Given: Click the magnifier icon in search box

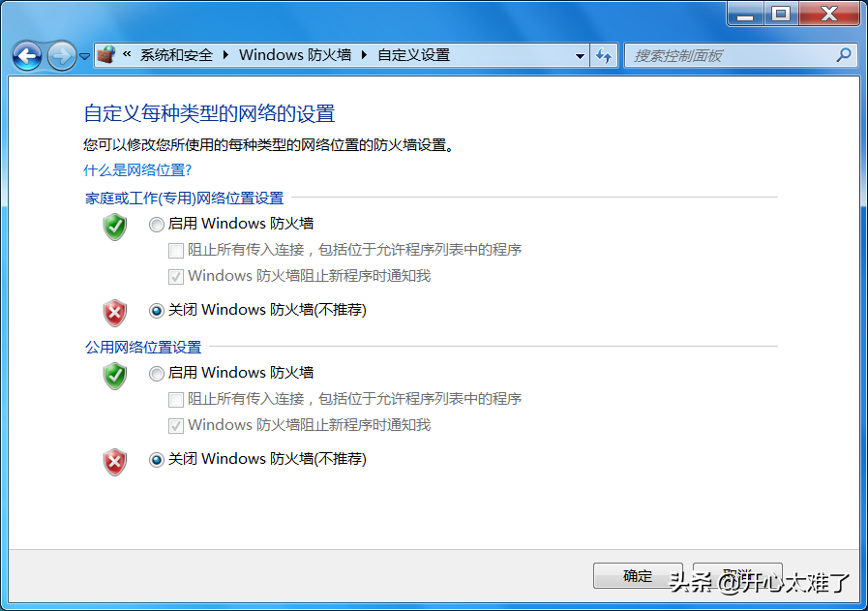Looking at the screenshot, I should tap(844, 55).
